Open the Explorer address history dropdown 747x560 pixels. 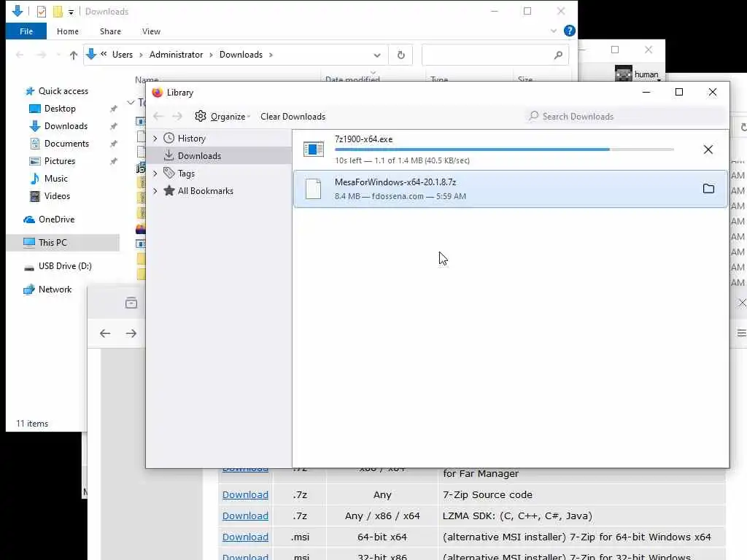(377, 55)
